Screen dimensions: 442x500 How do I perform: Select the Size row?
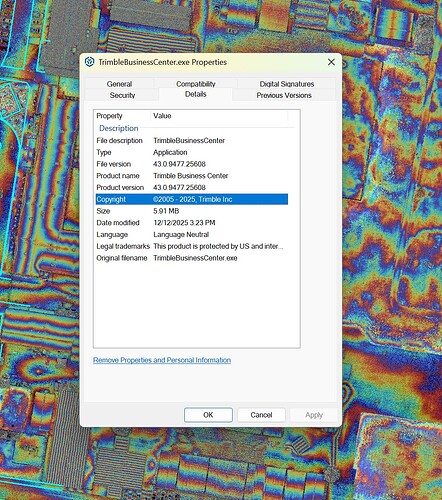tap(192, 211)
